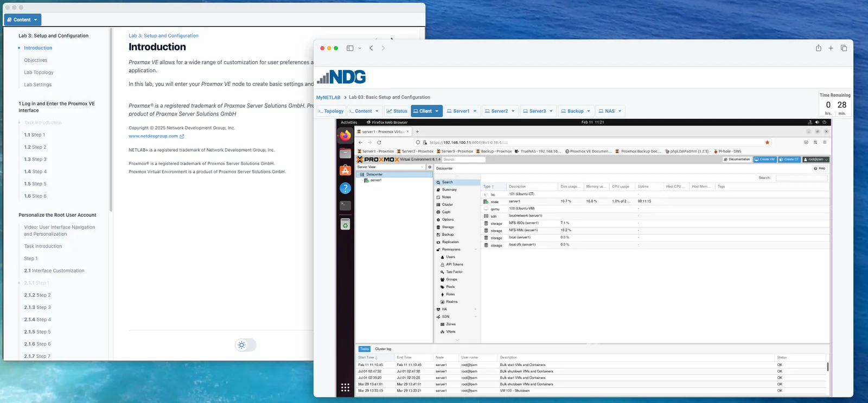Open the root@pam user menu
The image size is (868, 403).
pyautogui.click(x=815, y=159)
